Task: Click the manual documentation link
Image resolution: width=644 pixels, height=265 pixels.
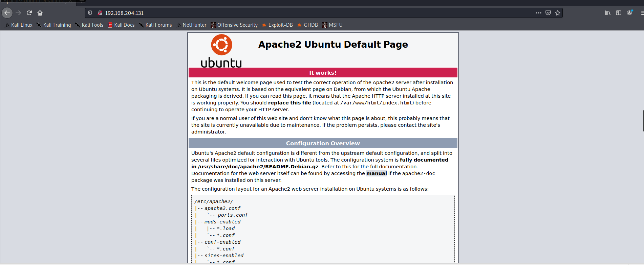Action: (x=377, y=173)
